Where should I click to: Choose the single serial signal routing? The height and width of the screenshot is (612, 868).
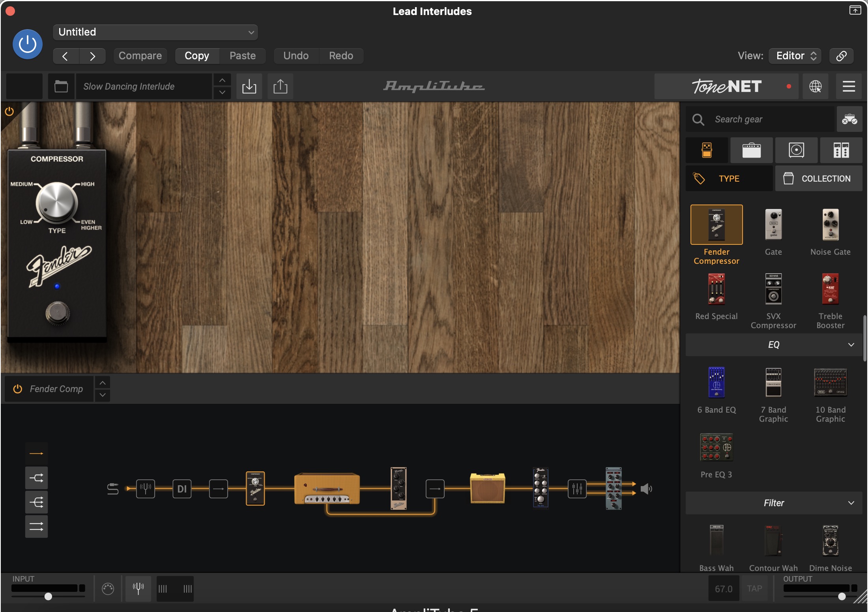36,454
